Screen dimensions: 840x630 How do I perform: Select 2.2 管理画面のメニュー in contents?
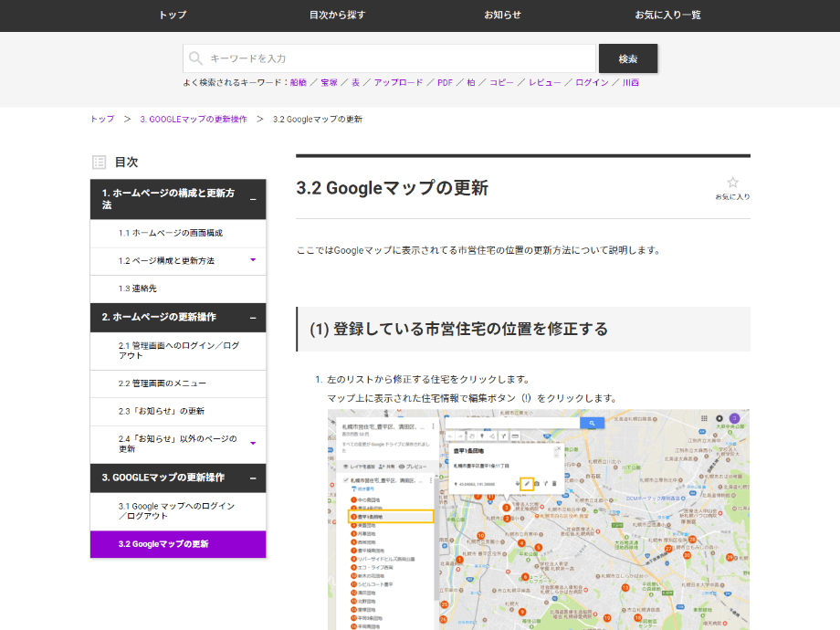(163, 383)
